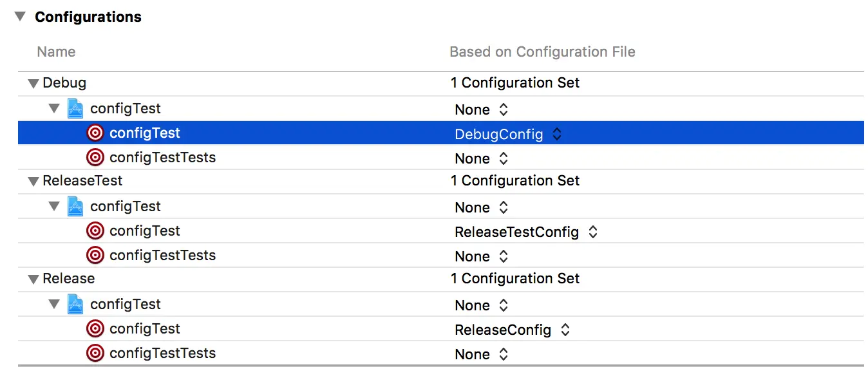The width and height of the screenshot is (868, 367).
Task: Click target icon for configTestTests under ReleaseTest
Action: pos(95,256)
